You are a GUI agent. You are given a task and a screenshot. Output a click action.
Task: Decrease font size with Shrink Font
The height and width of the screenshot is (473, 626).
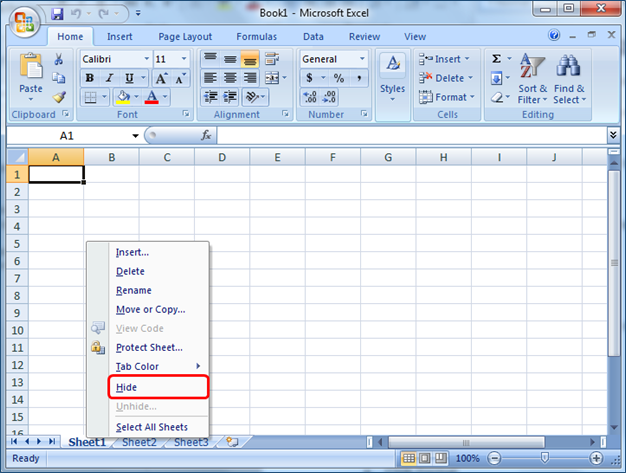pos(180,78)
